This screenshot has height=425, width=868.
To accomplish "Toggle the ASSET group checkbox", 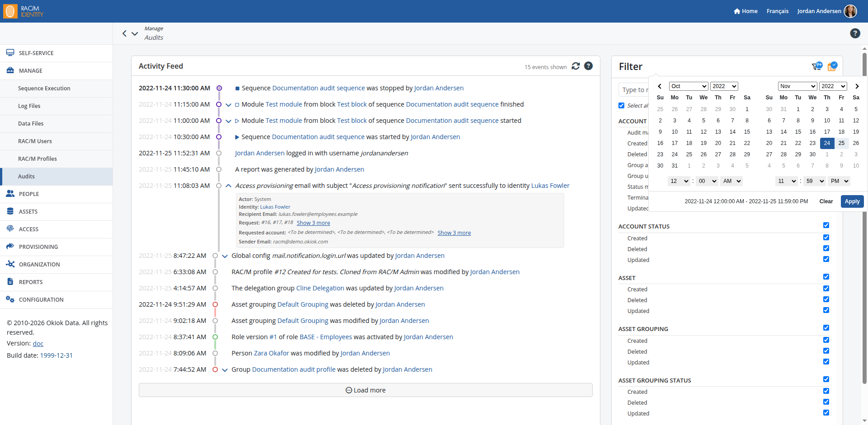I will (826, 277).
